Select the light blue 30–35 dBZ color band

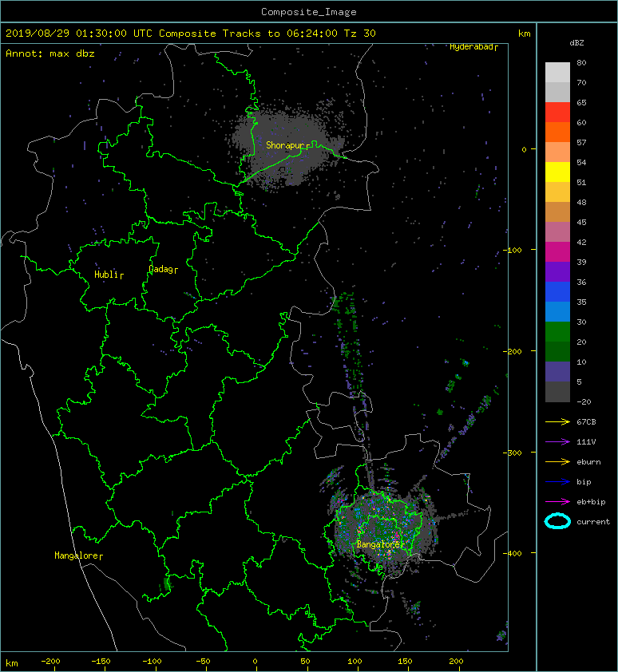click(x=557, y=311)
